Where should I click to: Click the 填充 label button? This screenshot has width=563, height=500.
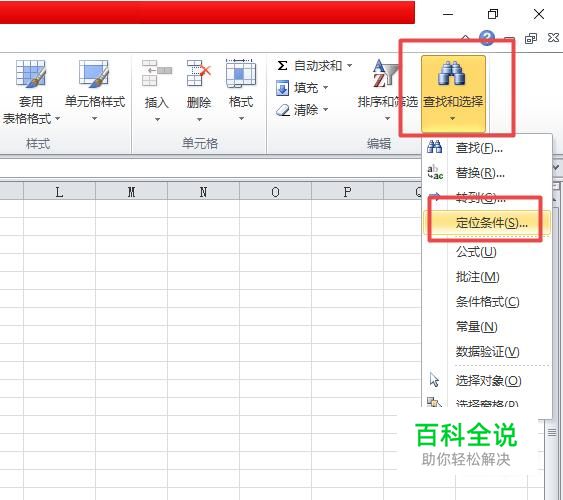coord(306,88)
